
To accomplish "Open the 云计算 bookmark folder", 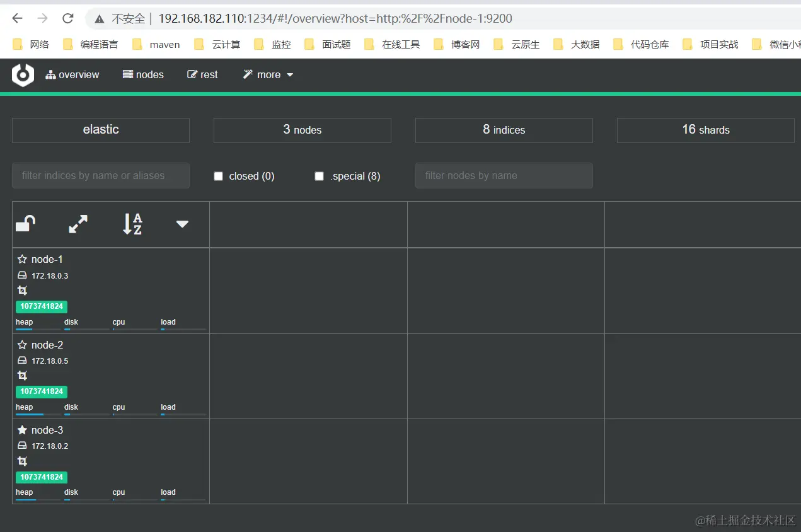I will coord(217,44).
